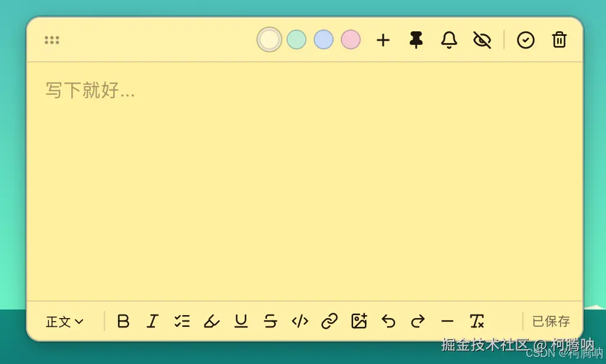Delete the note with trash icon
This screenshot has height=364, width=606.
559,40
